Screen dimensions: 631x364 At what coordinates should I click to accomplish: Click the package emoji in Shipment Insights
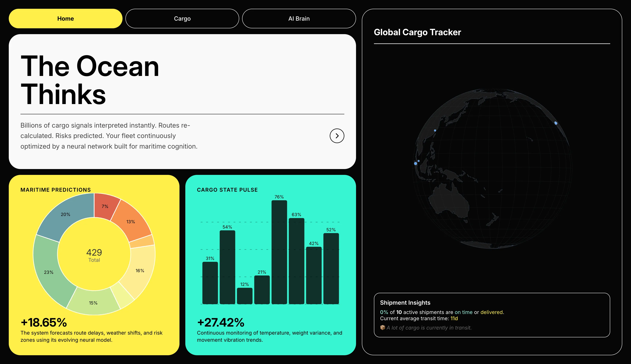pos(383,327)
